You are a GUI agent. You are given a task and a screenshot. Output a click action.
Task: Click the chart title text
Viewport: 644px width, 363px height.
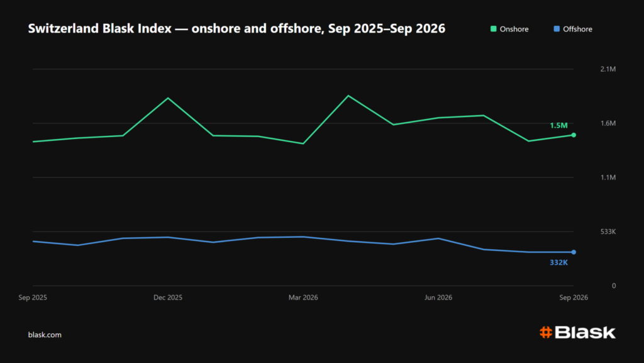coord(236,28)
